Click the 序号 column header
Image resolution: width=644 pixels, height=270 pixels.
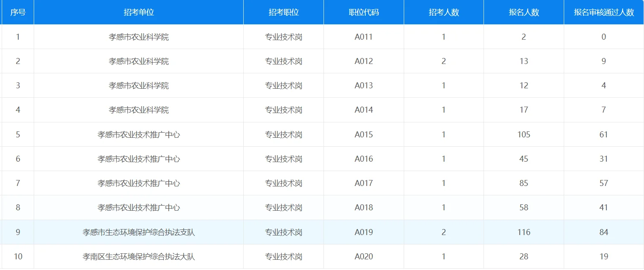[x=17, y=12]
